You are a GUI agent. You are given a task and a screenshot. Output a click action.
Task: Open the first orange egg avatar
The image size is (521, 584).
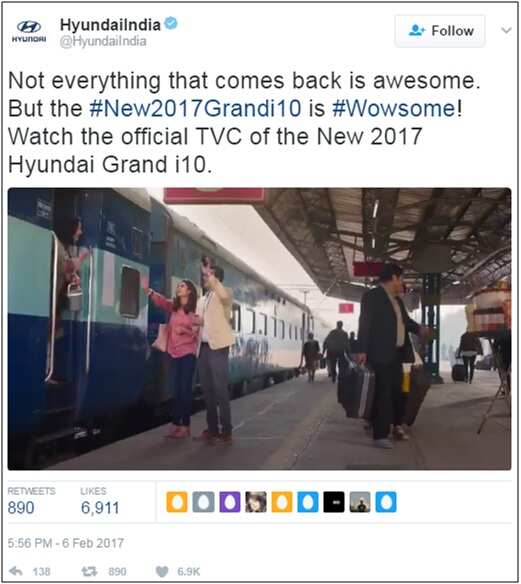177,502
